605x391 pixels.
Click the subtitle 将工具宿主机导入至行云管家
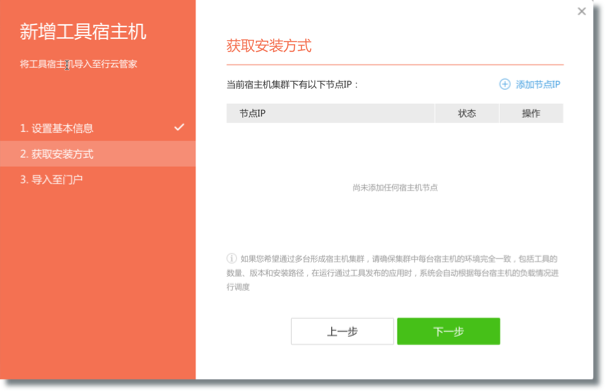[x=79, y=64]
